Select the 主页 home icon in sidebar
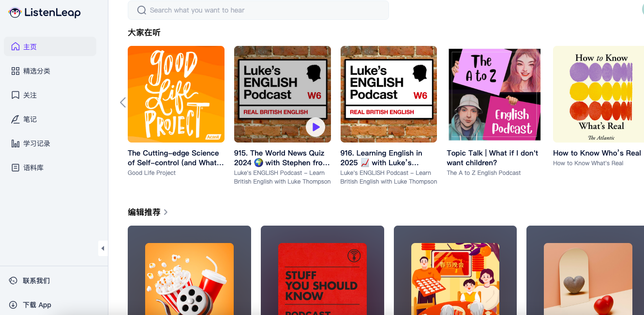Image resolution: width=644 pixels, height=315 pixels. click(15, 47)
